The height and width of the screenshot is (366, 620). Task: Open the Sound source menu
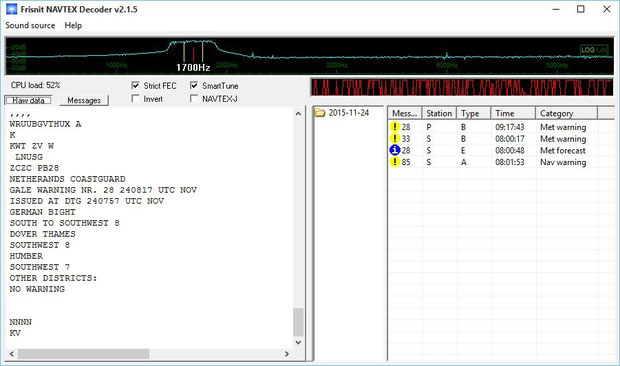pos(30,25)
